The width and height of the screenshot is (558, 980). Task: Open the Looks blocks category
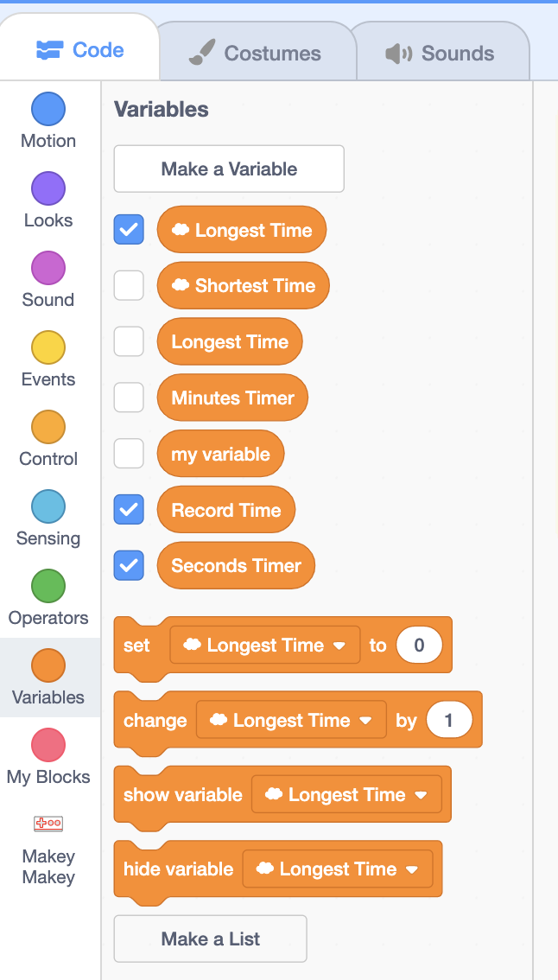(48, 200)
